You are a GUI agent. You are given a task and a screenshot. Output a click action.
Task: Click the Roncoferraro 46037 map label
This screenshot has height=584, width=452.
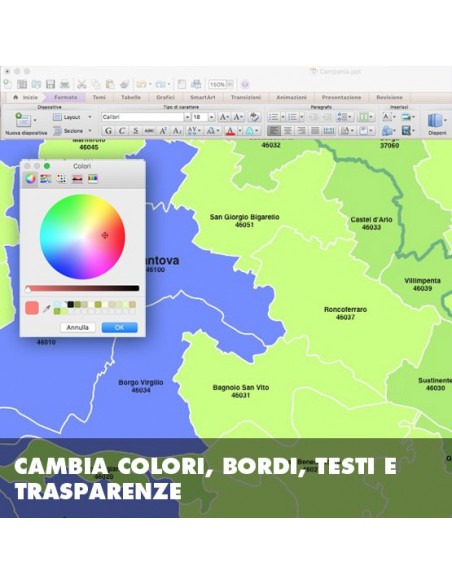click(x=346, y=313)
